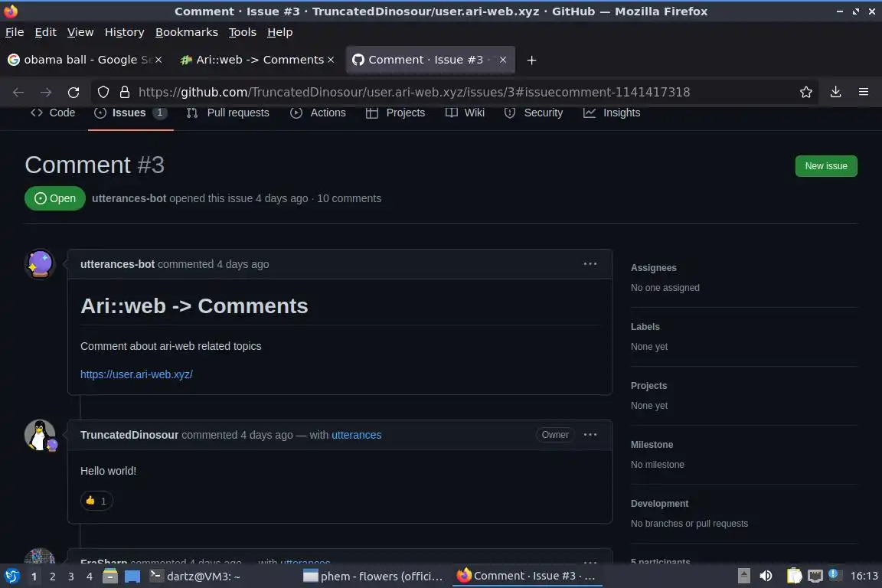
Task: Open options menu on TruncatedDinosaur's comment
Action: 590,435
